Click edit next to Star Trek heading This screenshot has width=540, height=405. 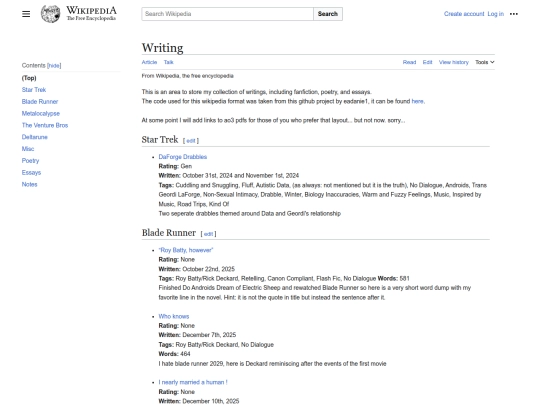point(191,141)
